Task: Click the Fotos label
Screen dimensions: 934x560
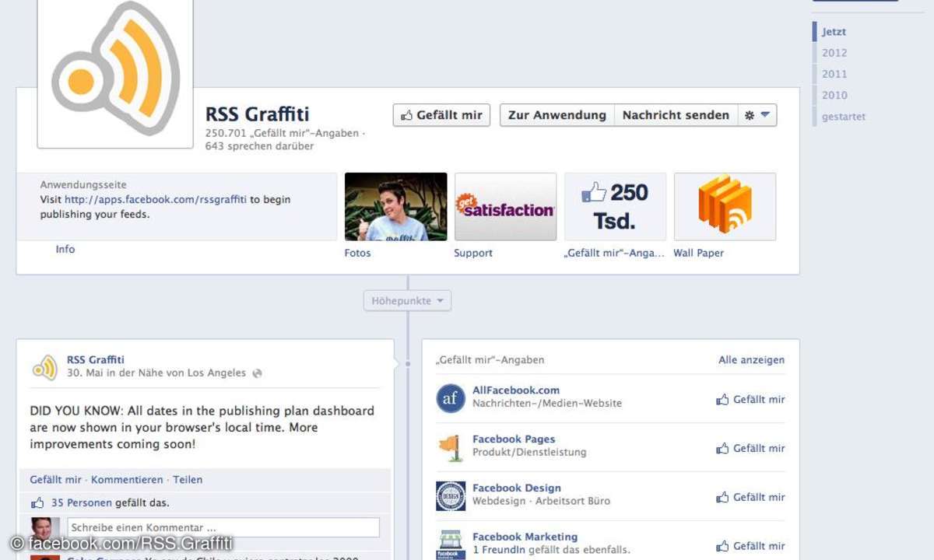Action: pos(358,254)
